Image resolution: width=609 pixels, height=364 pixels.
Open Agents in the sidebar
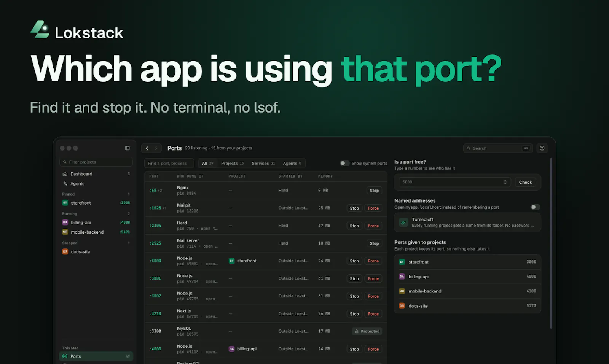click(96, 184)
